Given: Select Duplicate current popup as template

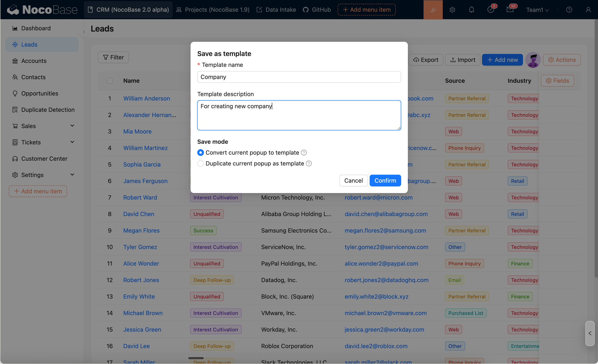Looking at the screenshot, I should pyautogui.click(x=200, y=164).
